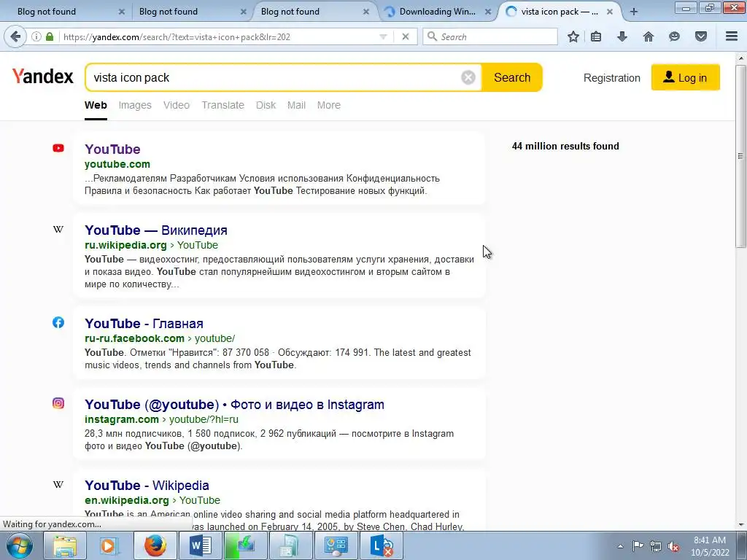Click the Lync icon in the taskbar

click(381, 545)
